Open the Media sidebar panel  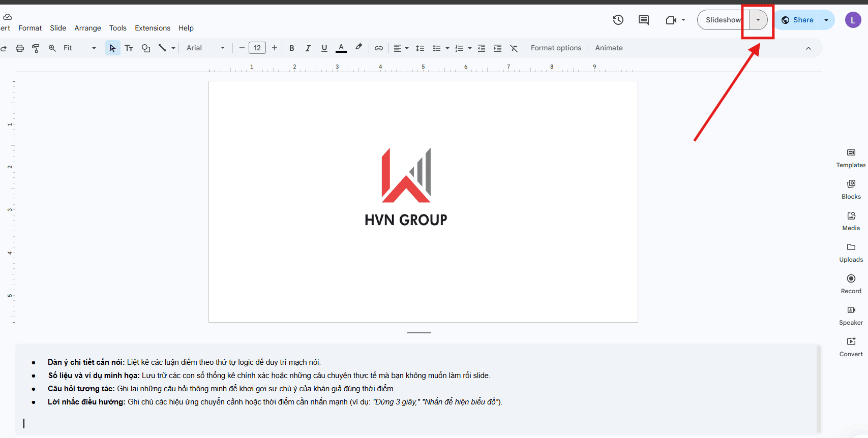[x=851, y=221]
